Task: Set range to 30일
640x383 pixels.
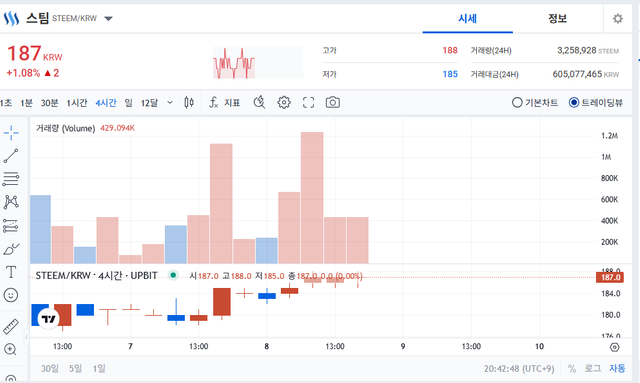Action: click(50, 368)
